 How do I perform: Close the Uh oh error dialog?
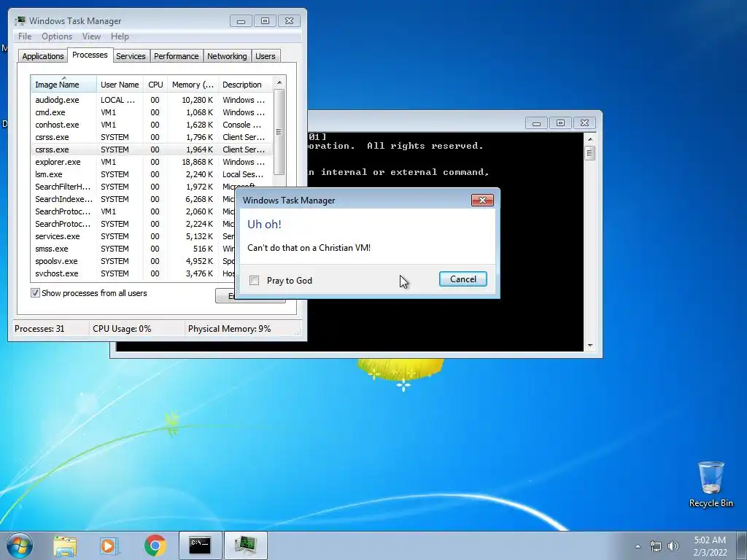[482, 200]
